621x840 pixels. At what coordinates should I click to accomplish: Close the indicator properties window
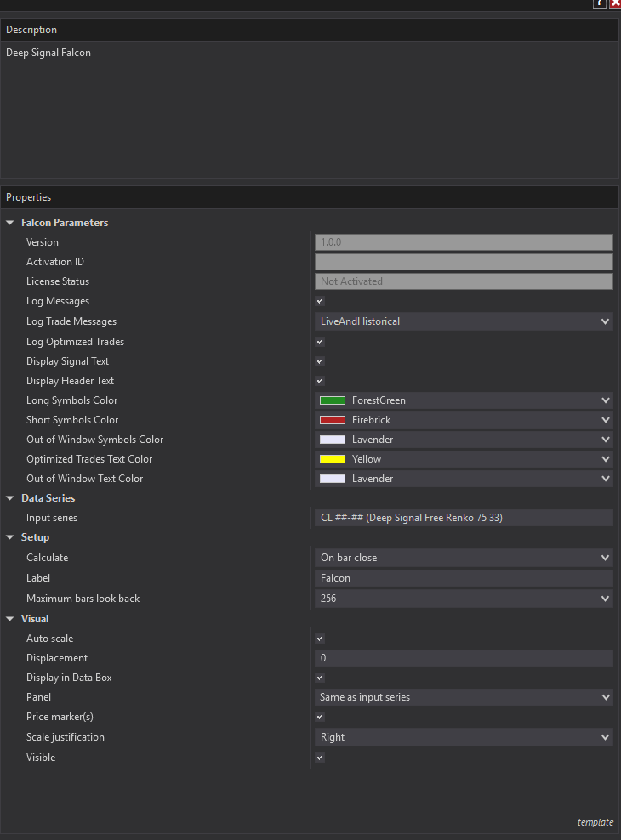[614, 4]
